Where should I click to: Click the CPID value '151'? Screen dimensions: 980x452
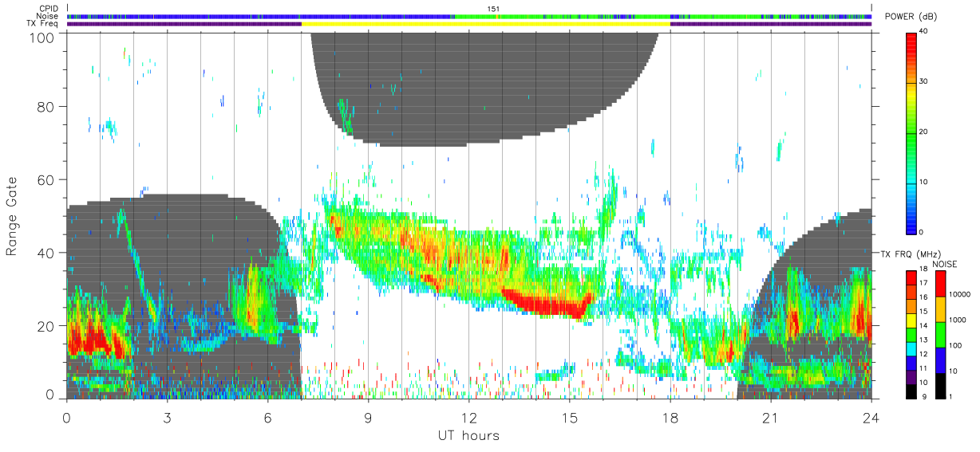(493, 9)
